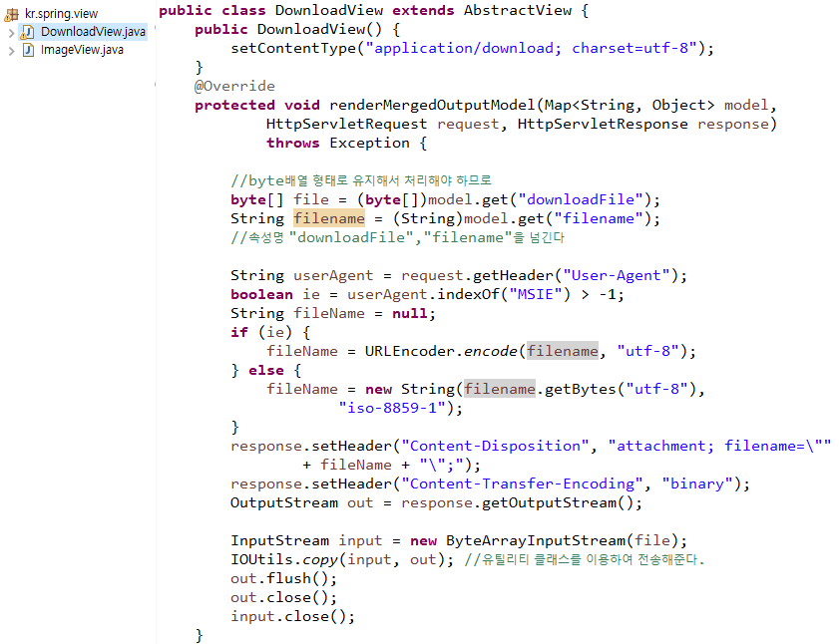Screen dimensions: 839x644
Task: Click the getOutputStream method call
Action: 549,503
